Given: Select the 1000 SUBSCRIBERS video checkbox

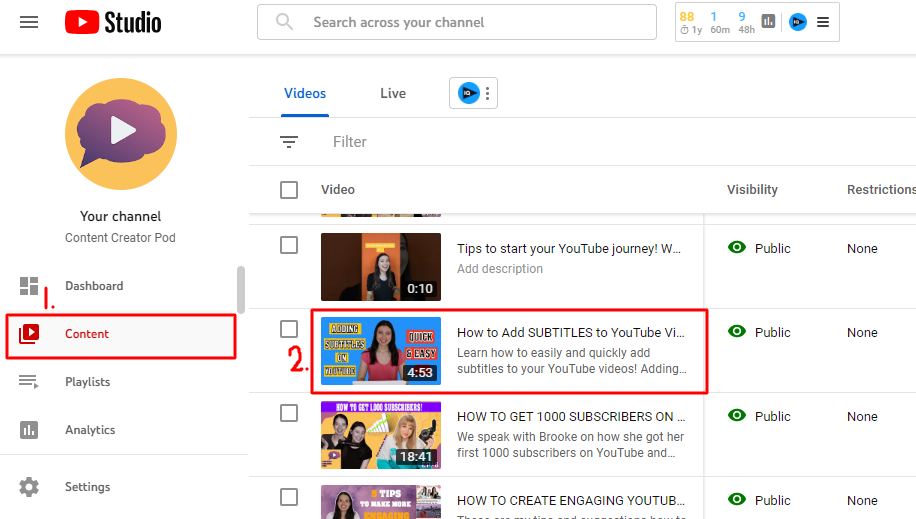Looking at the screenshot, I should point(289,413).
